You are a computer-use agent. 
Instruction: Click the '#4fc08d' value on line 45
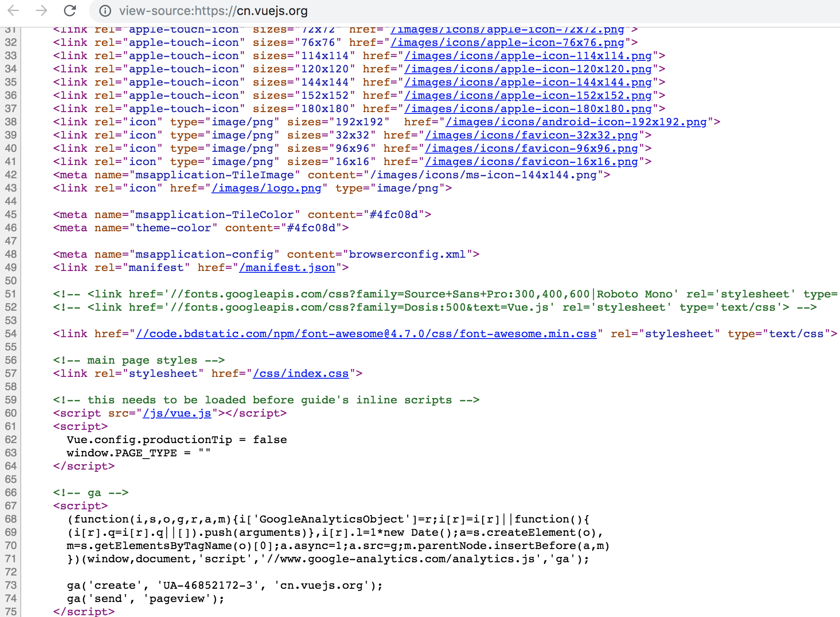tap(394, 215)
